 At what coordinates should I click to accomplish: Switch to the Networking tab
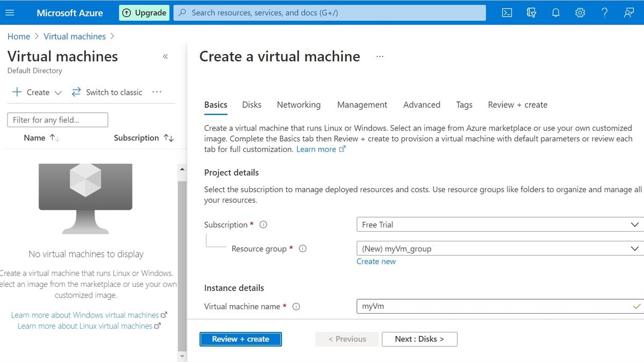(298, 105)
